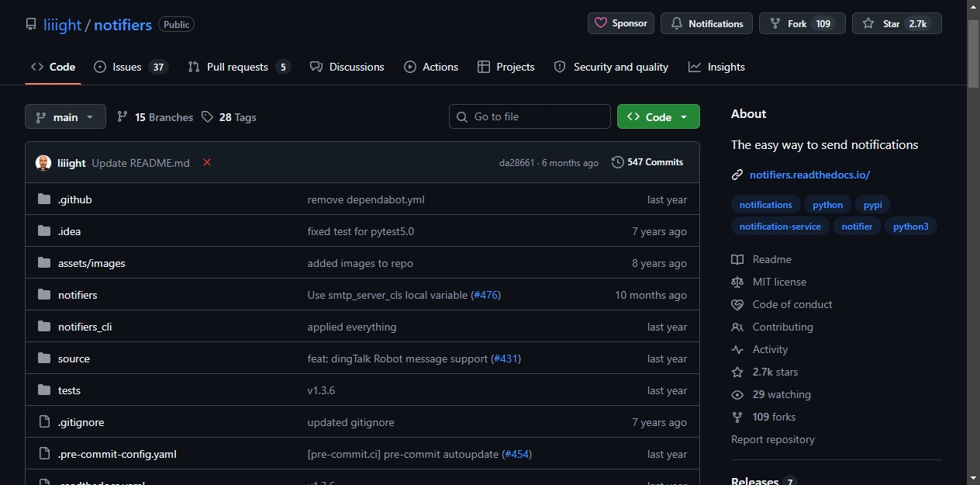Click the scrollbar down arrow
Screen dimensions: 980x485
974,477
